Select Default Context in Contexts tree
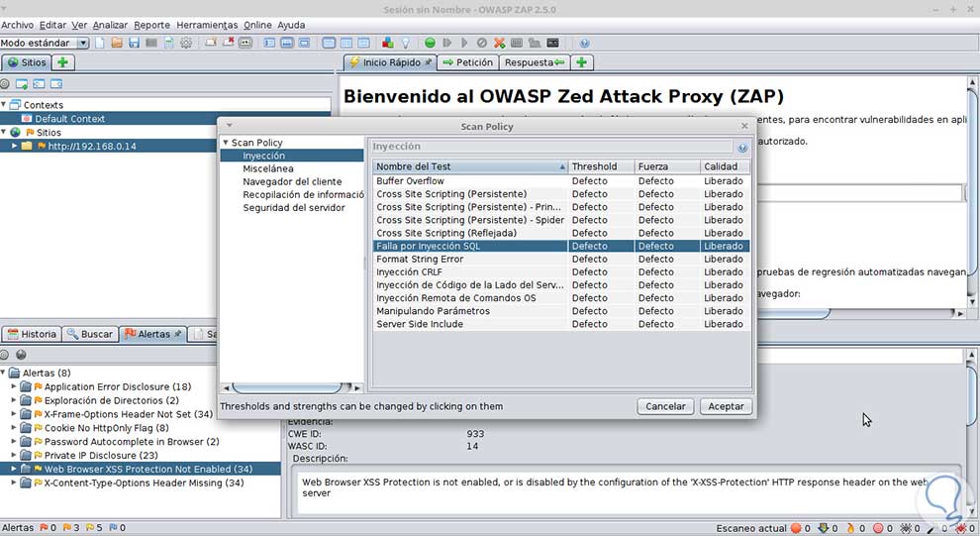 [69, 118]
